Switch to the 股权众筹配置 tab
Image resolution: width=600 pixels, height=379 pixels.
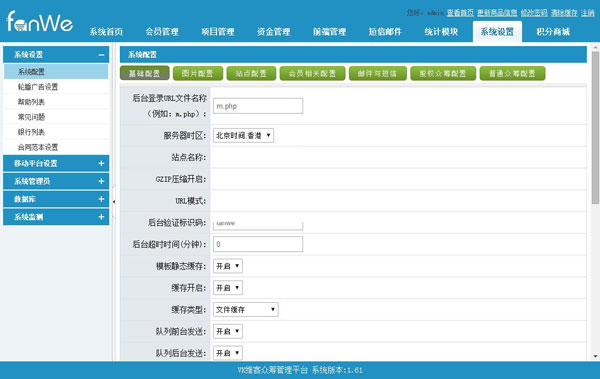[x=443, y=73]
